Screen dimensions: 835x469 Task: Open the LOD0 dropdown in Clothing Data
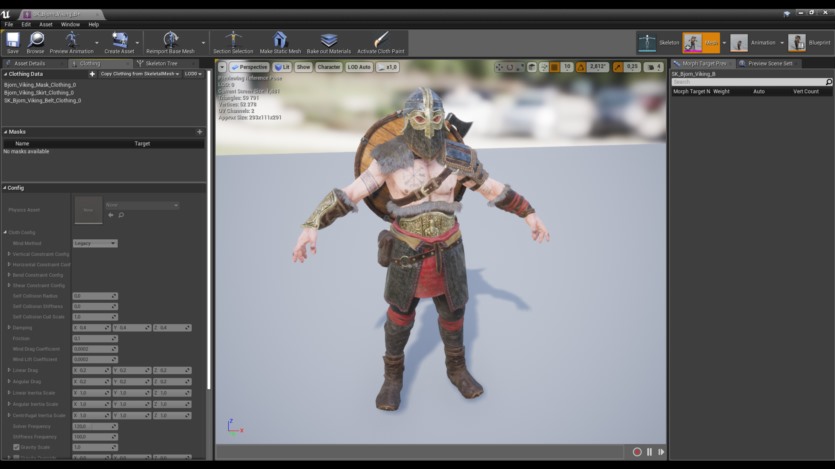193,74
